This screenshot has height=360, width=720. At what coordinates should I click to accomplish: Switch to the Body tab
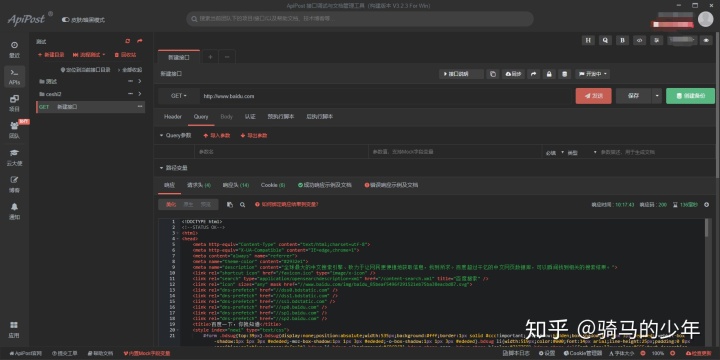(226, 117)
